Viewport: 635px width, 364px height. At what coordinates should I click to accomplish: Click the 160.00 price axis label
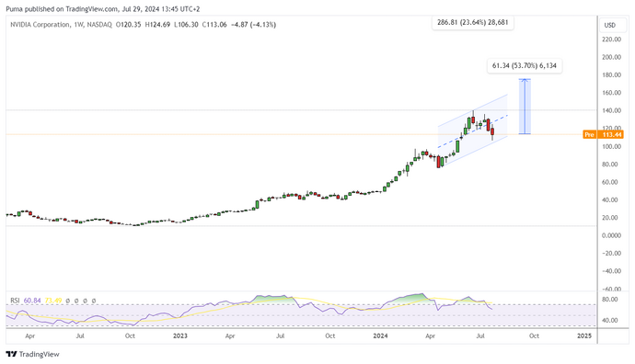611,93
